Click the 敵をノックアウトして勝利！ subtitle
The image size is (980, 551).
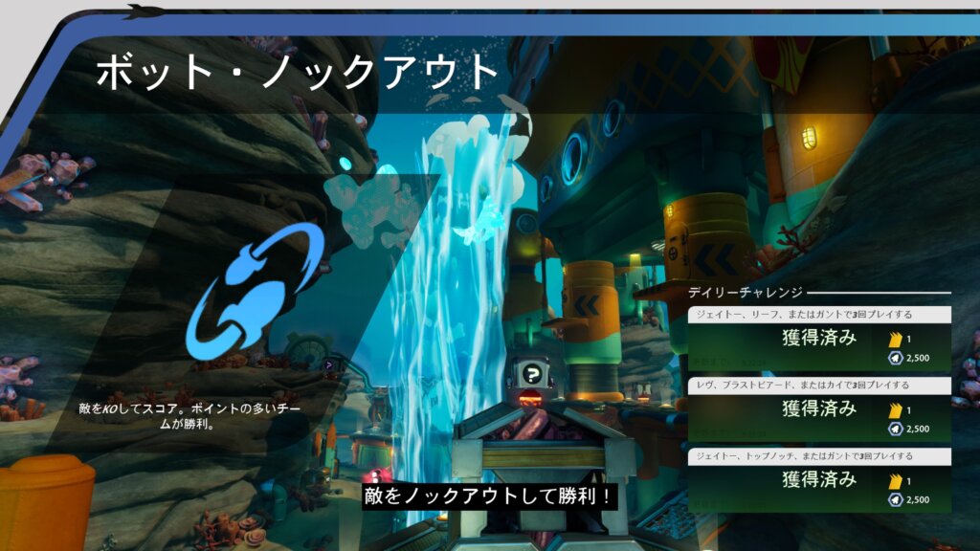point(488,496)
